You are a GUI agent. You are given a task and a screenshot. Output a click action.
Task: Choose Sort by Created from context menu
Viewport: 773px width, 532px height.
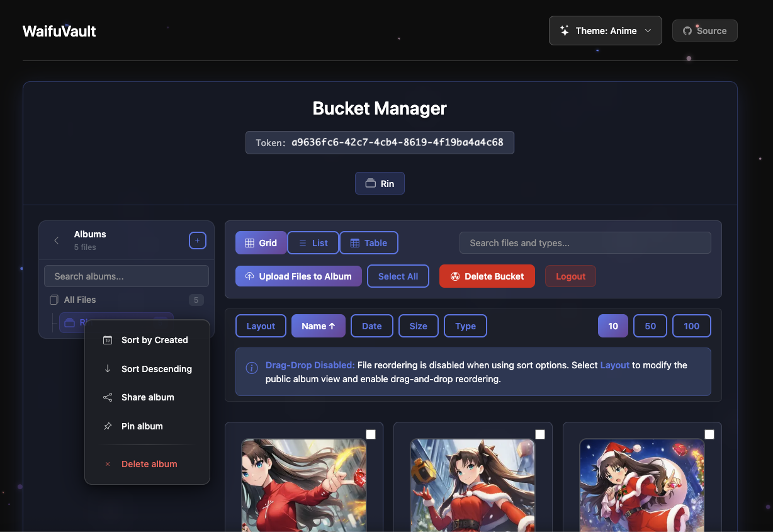pos(147,340)
